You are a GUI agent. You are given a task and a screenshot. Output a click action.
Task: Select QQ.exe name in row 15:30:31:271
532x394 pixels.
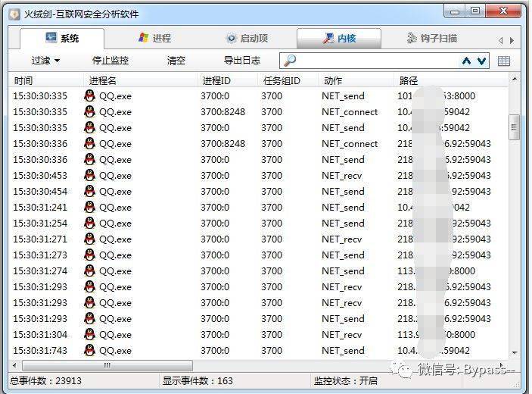point(115,239)
